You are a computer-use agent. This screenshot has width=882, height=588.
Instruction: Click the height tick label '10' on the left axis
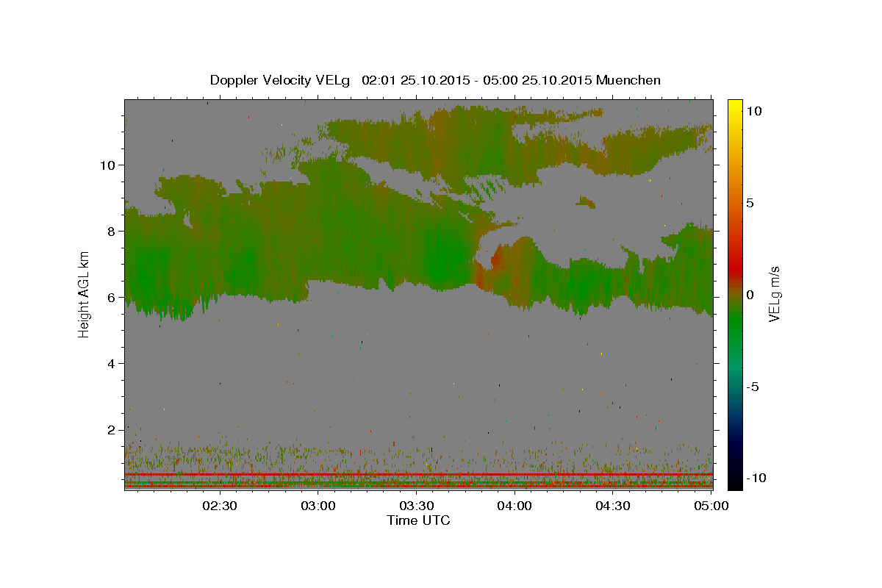[x=109, y=165]
